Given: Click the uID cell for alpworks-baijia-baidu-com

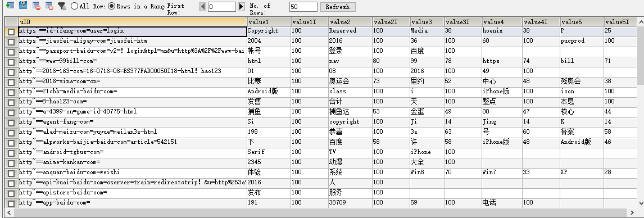Looking at the screenshot, I should [133, 143].
